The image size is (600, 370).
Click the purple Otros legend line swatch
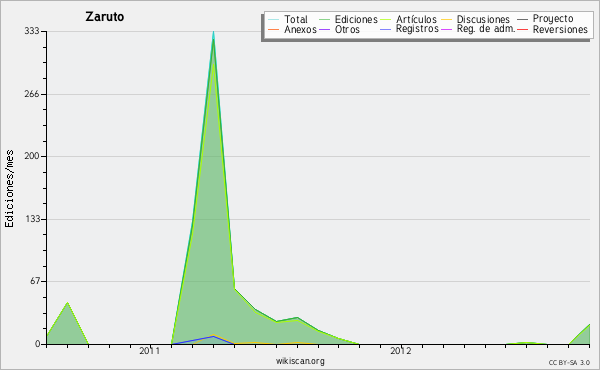point(324,29)
